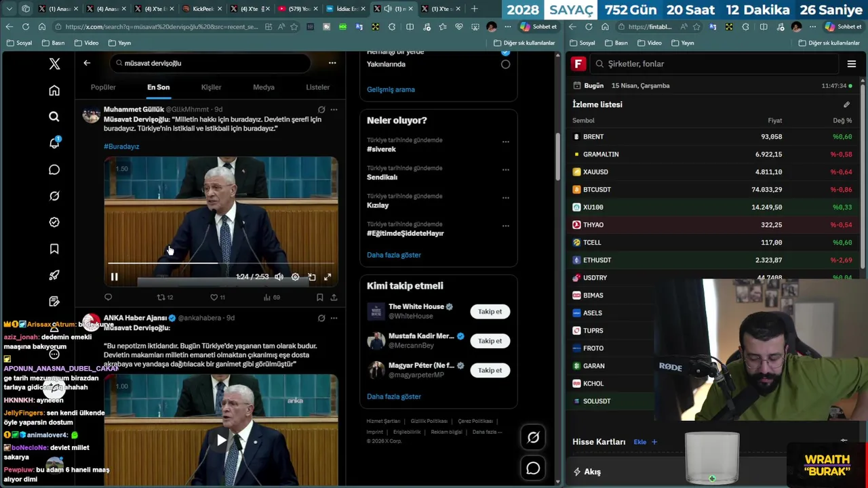Screen dimensions: 868x488
Task: Like Muhammet Güllük's post with 11 likes
Action: click(218, 297)
